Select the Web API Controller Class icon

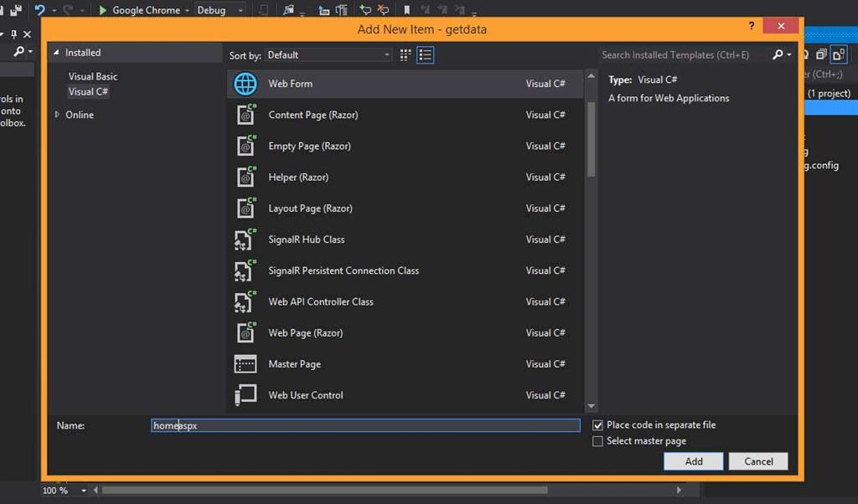(246, 301)
